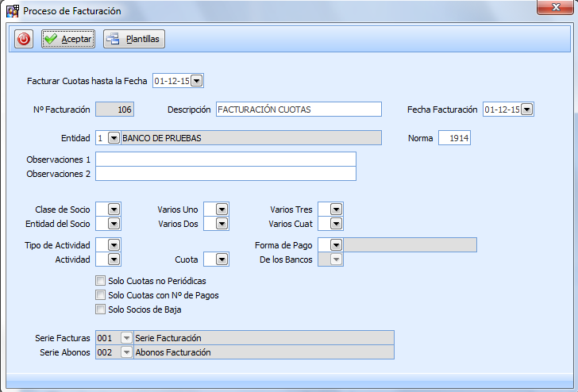Viewport: 578px width, 392px height.
Task: Enable Solo Cuotas no Periódicas checkbox
Action: point(100,281)
